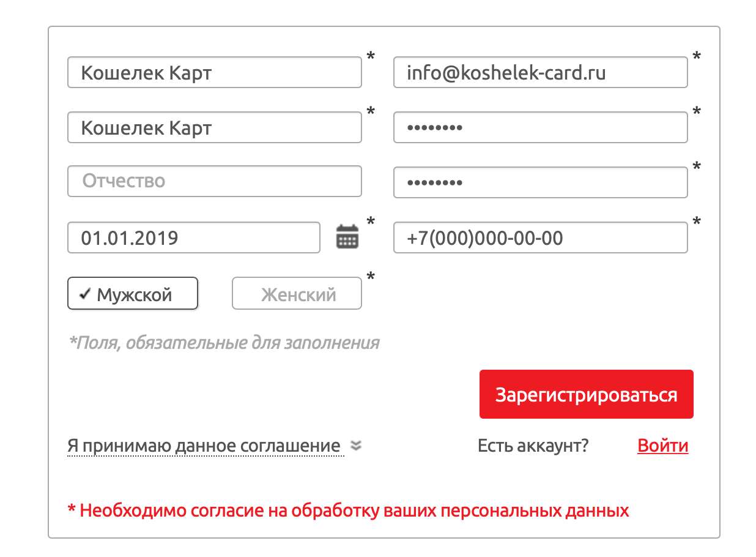Focus the first password field
This screenshot has width=756, height=557.
point(541,127)
